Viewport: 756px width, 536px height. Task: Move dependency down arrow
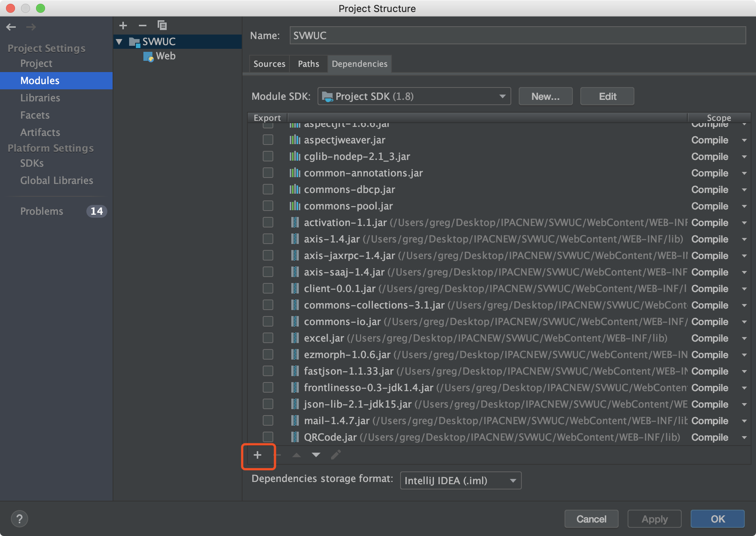pyautogui.click(x=316, y=455)
